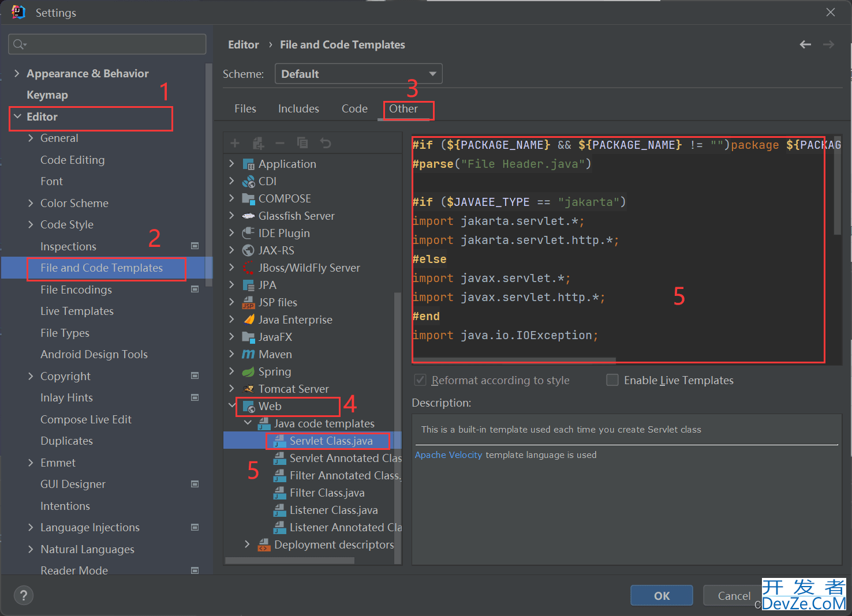Click the Spring leaf icon
Viewport: 852px width, 616px height.
[x=248, y=372]
